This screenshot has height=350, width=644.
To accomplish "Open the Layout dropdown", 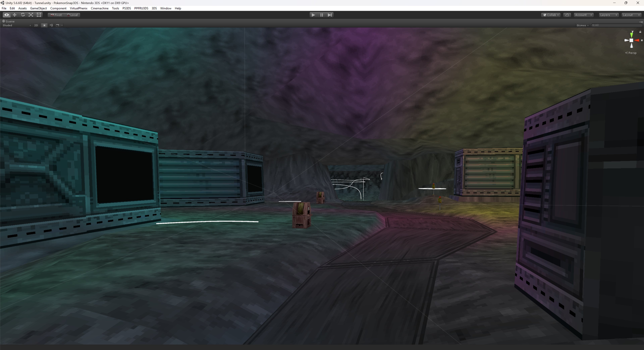I will click(x=631, y=15).
